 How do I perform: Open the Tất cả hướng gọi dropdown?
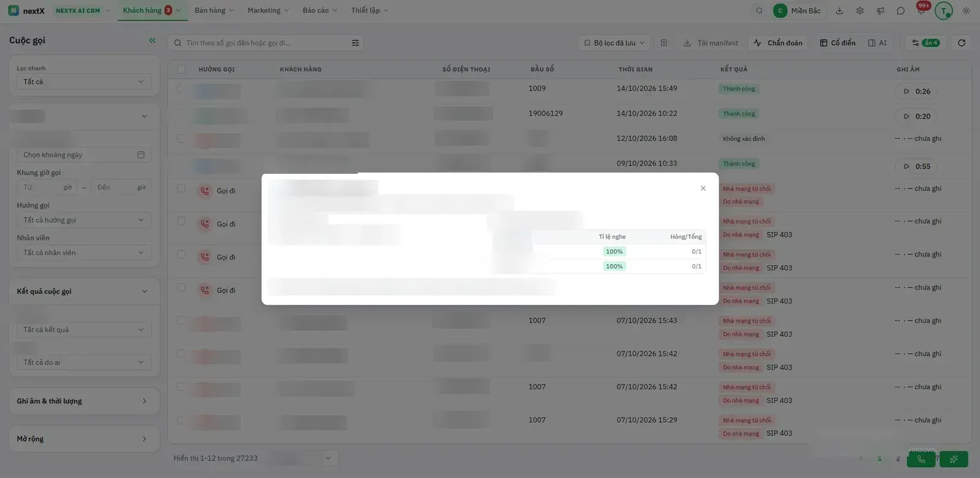tap(84, 220)
